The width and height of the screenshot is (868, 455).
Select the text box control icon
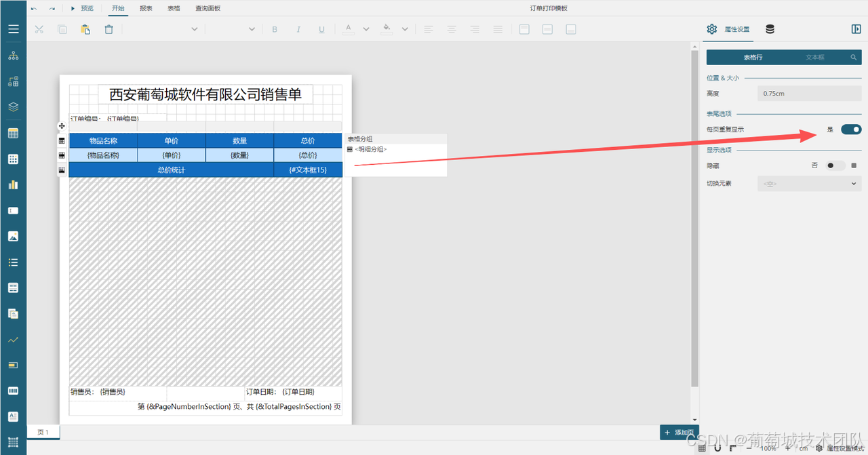pos(13,210)
